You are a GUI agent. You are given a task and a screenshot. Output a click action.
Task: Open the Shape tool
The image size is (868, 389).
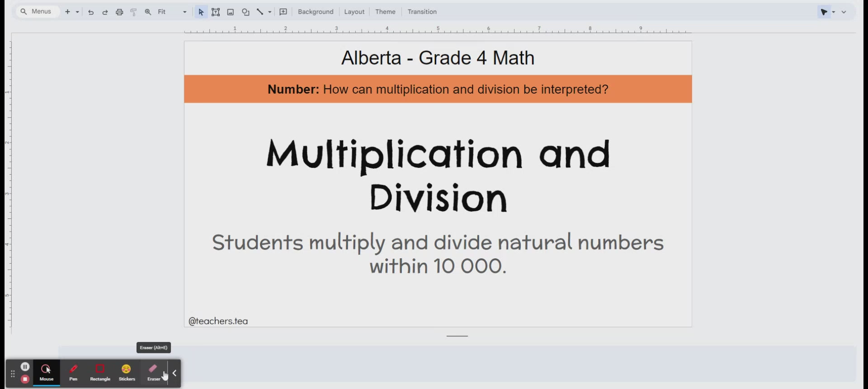(x=245, y=12)
